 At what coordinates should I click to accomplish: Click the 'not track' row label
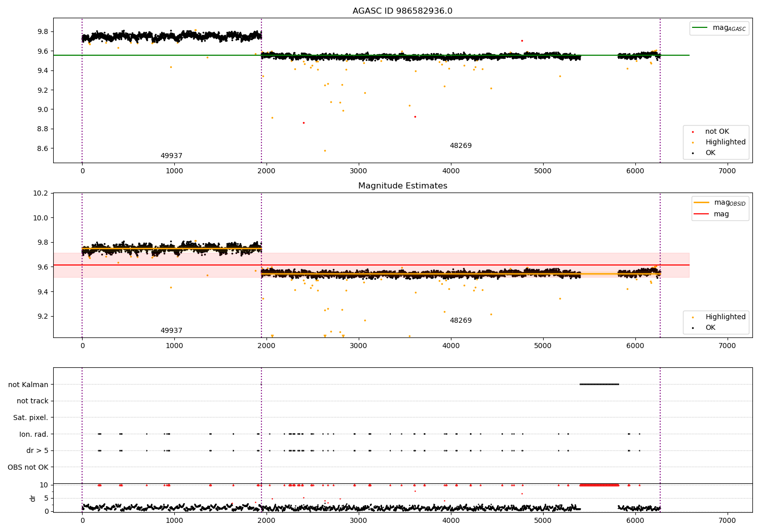pyautogui.click(x=32, y=401)
